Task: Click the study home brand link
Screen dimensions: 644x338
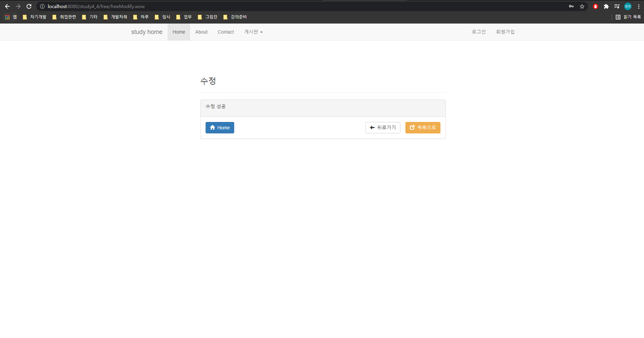Action: click(147, 32)
